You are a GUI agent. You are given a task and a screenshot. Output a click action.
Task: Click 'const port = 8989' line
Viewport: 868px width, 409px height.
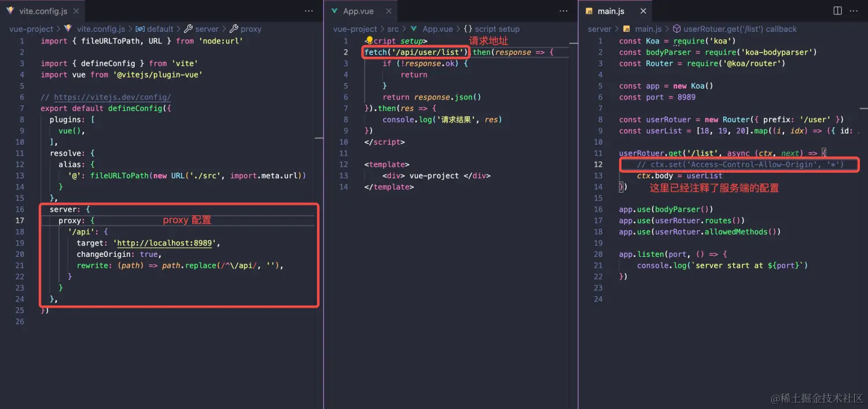(657, 97)
